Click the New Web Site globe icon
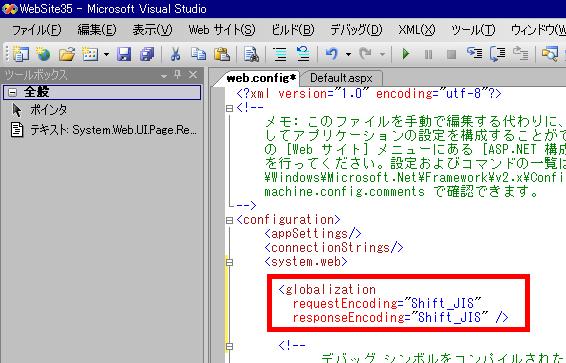The width and height of the screenshot is (566, 363). (x=43, y=54)
